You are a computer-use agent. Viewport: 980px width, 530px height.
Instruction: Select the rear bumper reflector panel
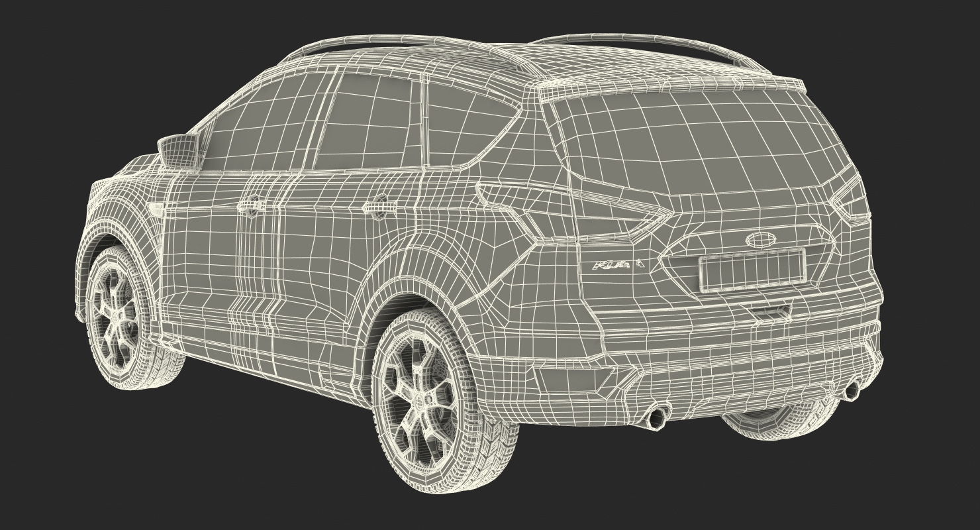575,379
